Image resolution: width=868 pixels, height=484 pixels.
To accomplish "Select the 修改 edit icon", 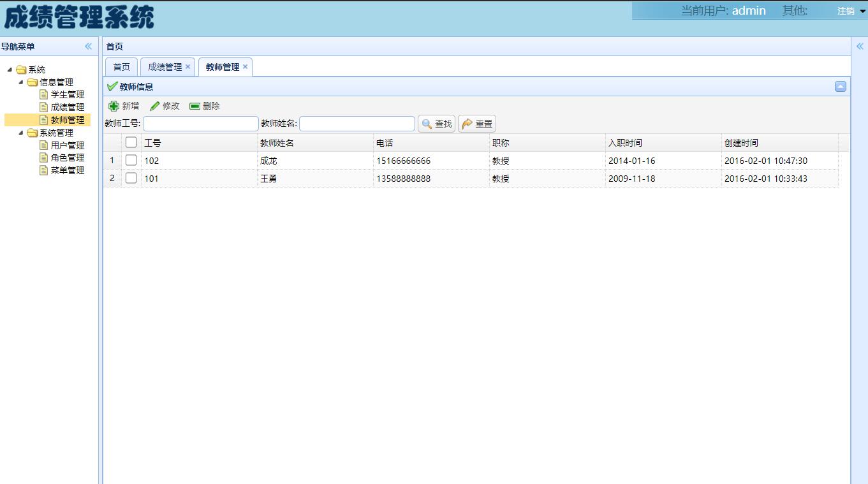I will click(x=155, y=106).
